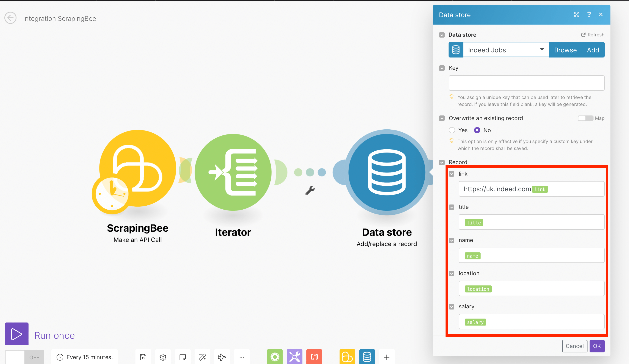Screen dimensions: 629x364
Task: Open the three-dots more options menu
Action: tap(241, 357)
